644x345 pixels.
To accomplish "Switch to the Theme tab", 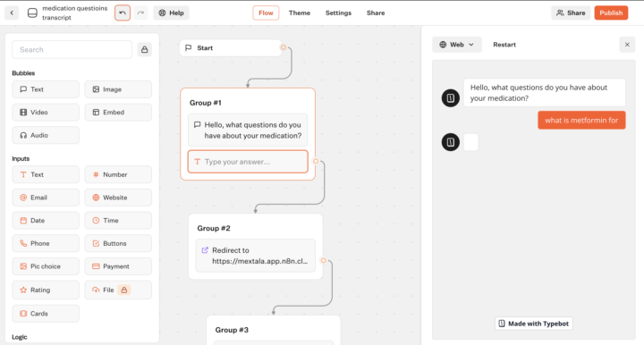I will tap(300, 13).
